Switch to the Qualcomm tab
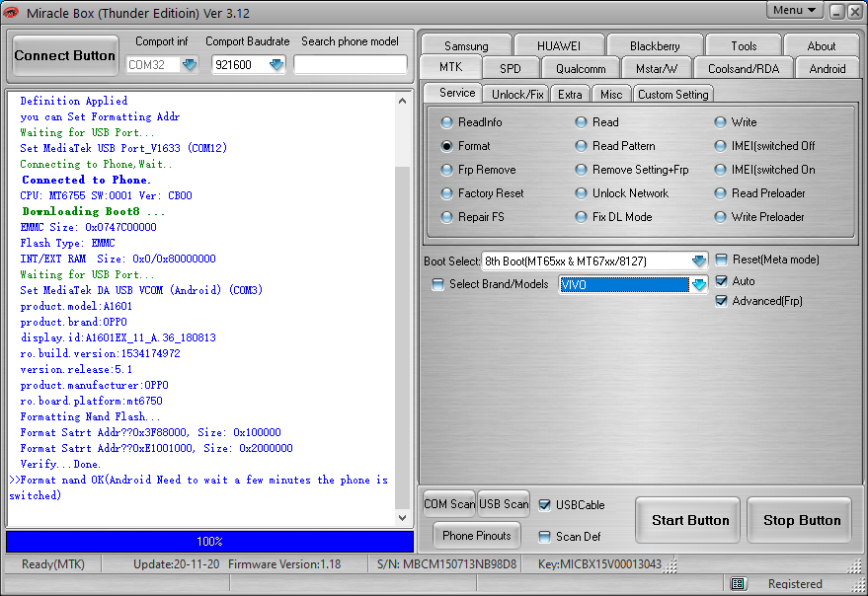 pos(581,68)
